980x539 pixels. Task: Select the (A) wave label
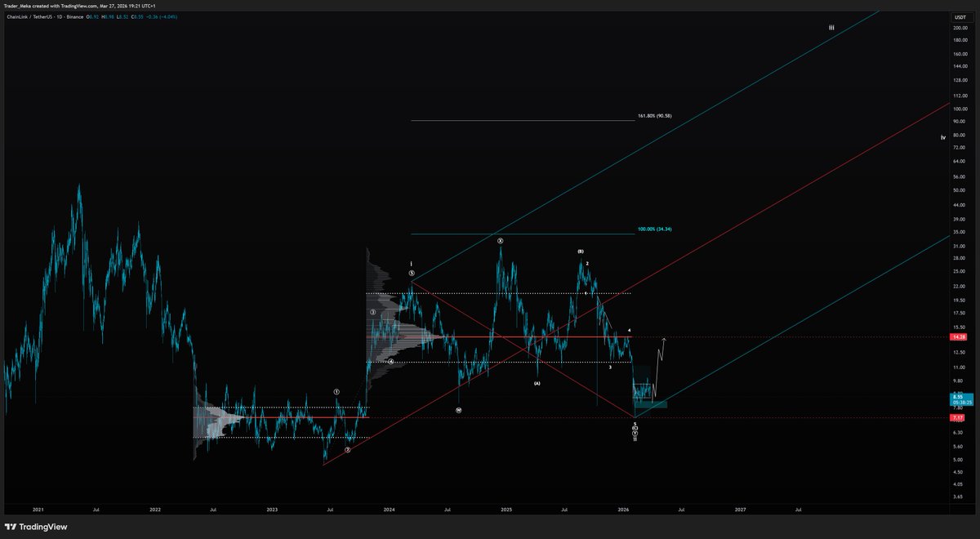pyautogui.click(x=537, y=383)
